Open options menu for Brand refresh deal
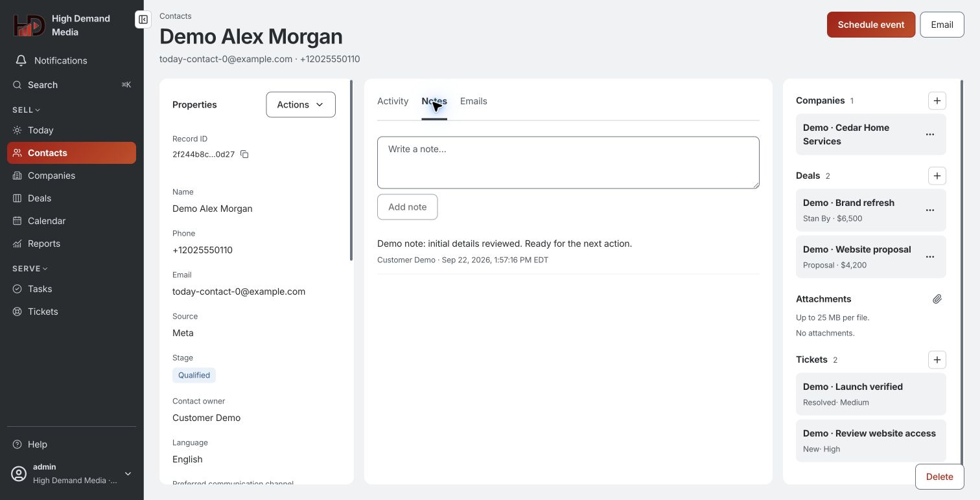 click(x=930, y=210)
